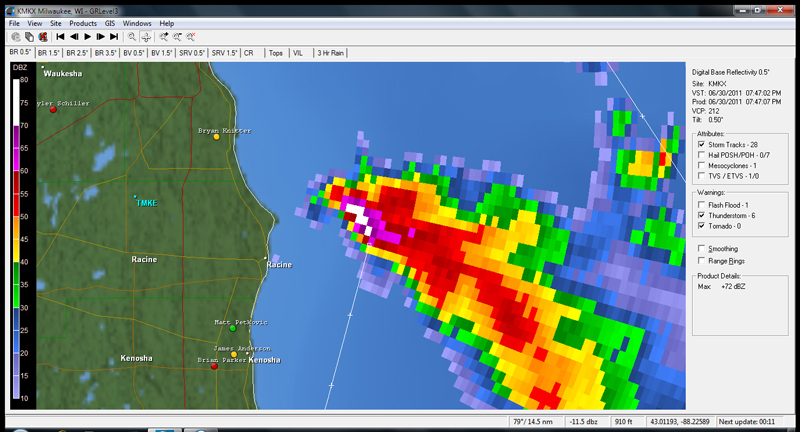This screenshot has width=800, height=432.
Task: Uncheck the Storm Tracks attribute
Action: click(702, 144)
